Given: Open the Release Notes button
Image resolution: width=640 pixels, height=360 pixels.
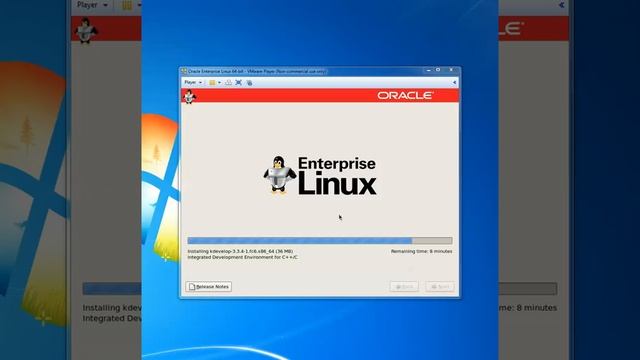Looking at the screenshot, I should point(209,287).
